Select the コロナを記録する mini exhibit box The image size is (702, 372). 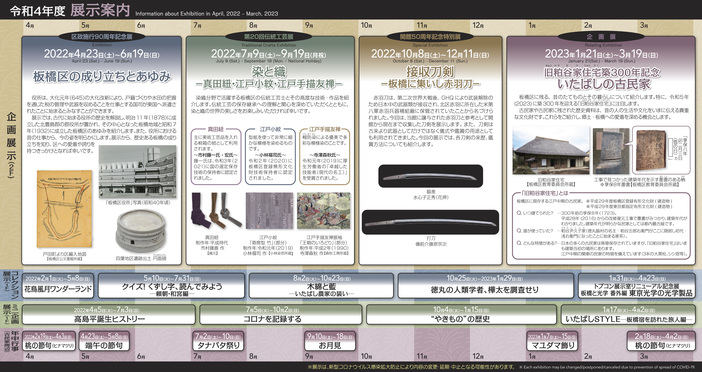(280, 315)
